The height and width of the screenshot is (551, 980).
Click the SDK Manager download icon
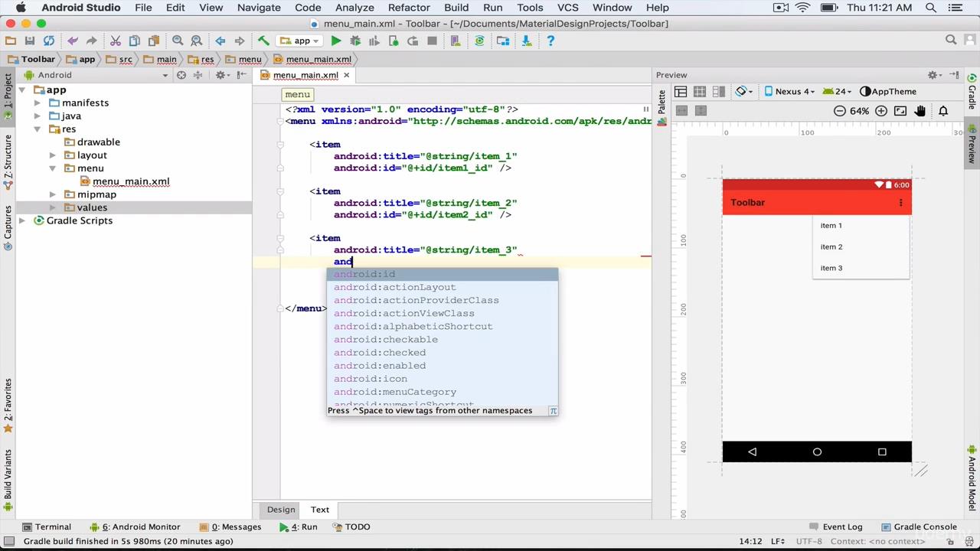pos(527,41)
